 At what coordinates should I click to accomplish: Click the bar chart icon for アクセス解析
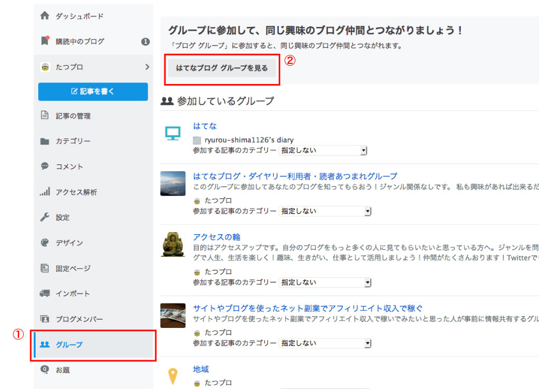pyautogui.click(x=45, y=192)
